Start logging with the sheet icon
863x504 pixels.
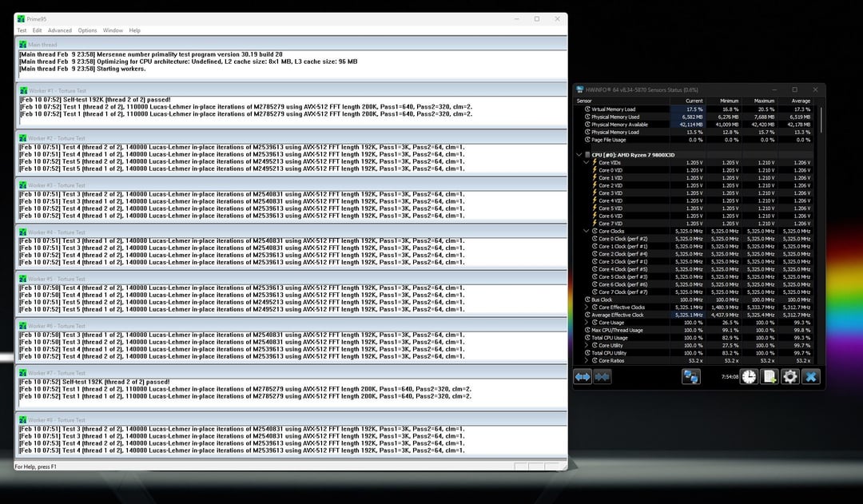[x=770, y=376]
